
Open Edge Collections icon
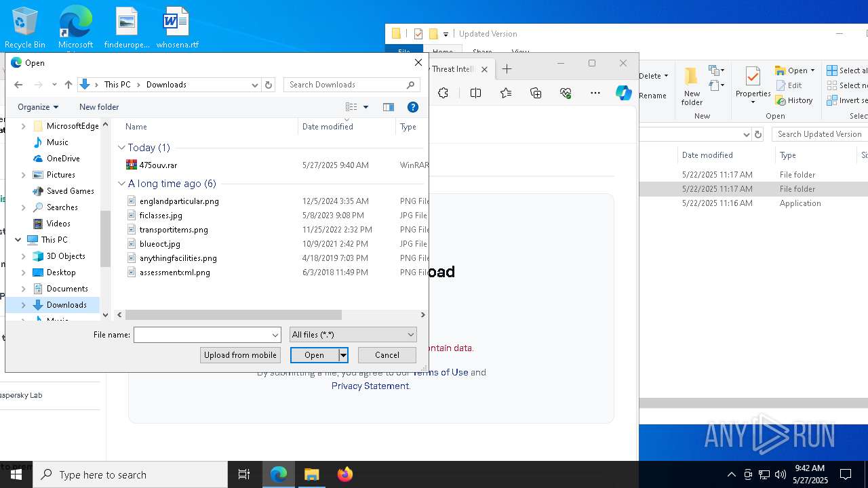[x=536, y=93]
